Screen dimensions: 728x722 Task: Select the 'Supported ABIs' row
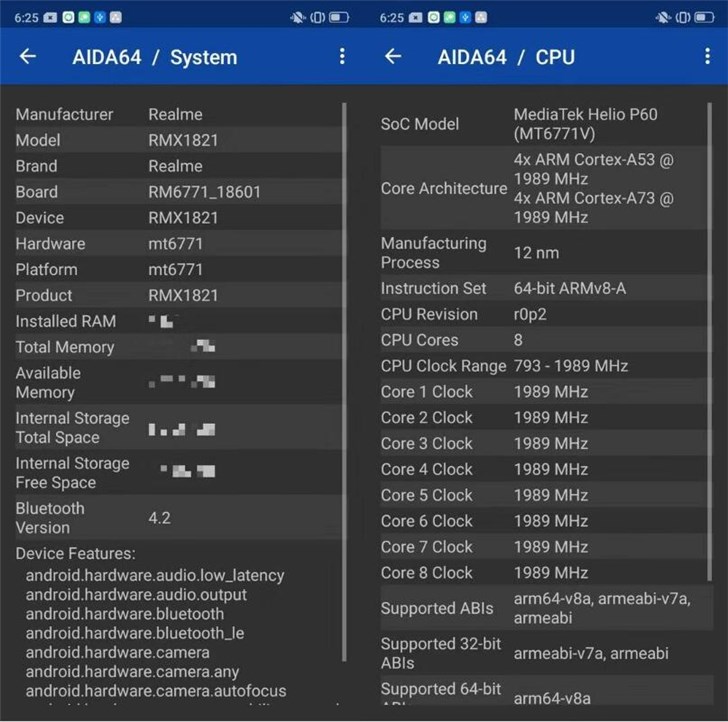[x=546, y=608]
